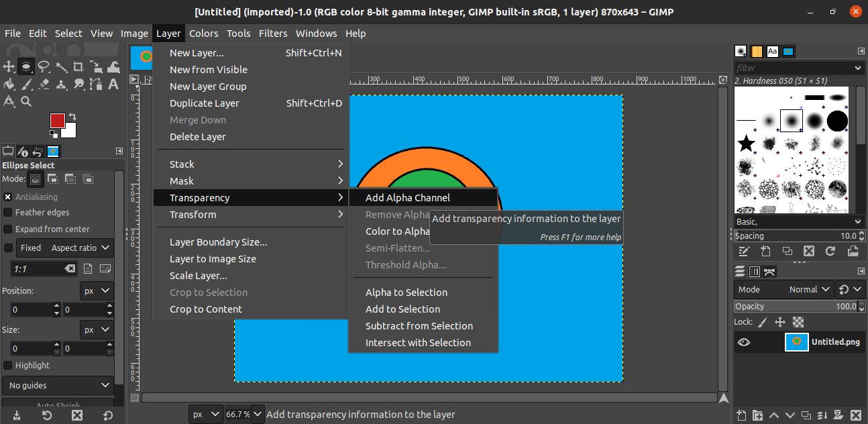Swap foreground and background colors
This screenshot has height=424, width=868.
[72, 116]
